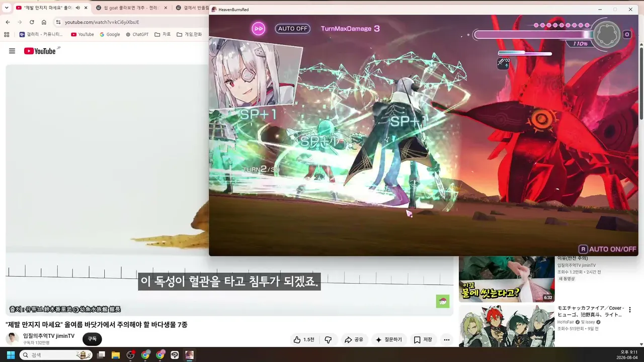The image size is (644, 362).
Task: Open options for the モエチャッカファイア video
Action: [x=629, y=310]
